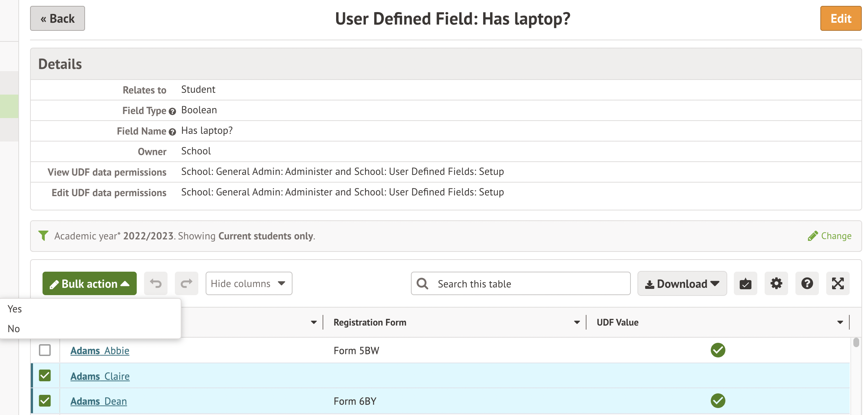The height and width of the screenshot is (415, 868).
Task: Click the table vertical scrollbar thumb
Action: [856, 342]
